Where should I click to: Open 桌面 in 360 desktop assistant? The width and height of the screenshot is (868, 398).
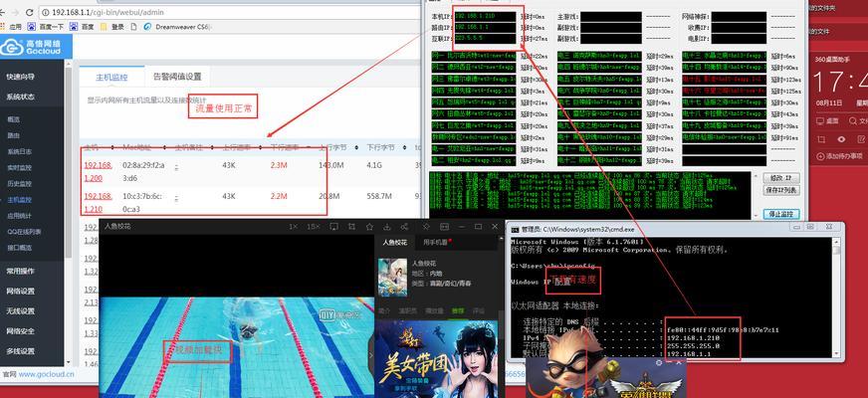[x=829, y=120]
